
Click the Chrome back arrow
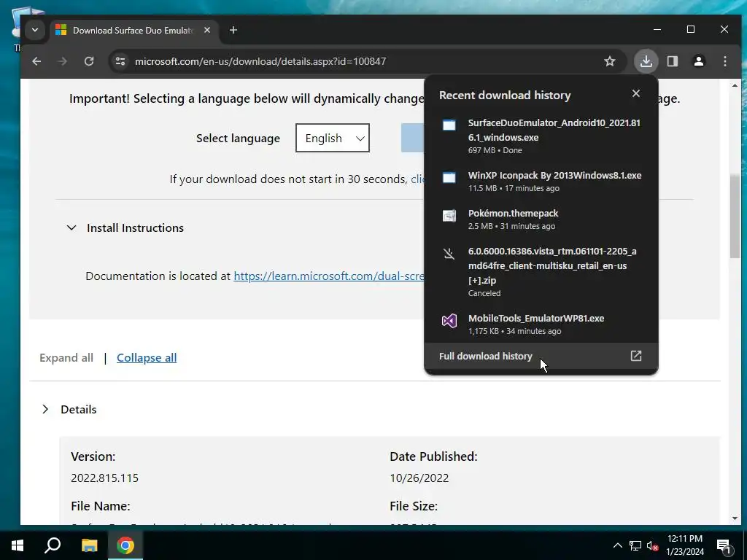36,61
